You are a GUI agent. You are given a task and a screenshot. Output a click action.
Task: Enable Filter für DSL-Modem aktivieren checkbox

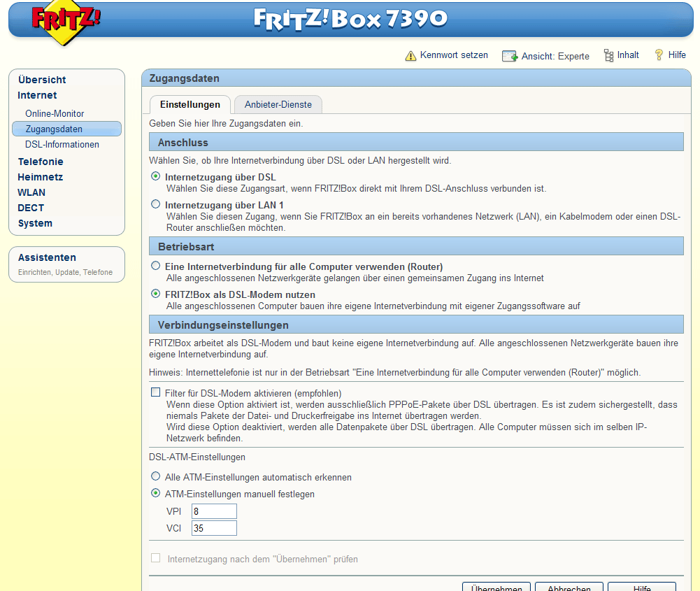click(155, 392)
